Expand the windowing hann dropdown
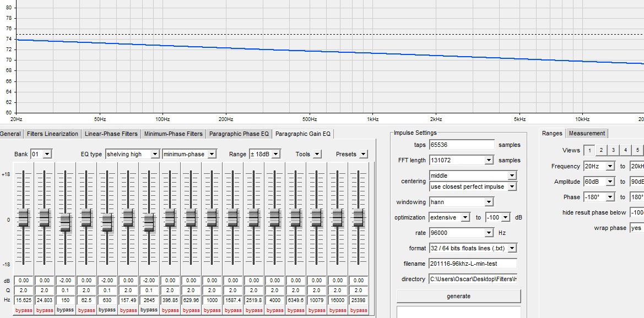 tap(489, 202)
